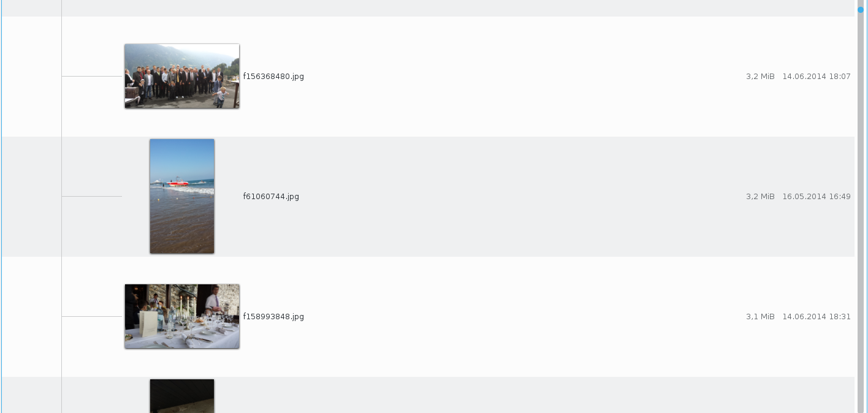Select the date 14.06.2014 18:07
The width and height of the screenshot is (868, 413).
pos(817,77)
